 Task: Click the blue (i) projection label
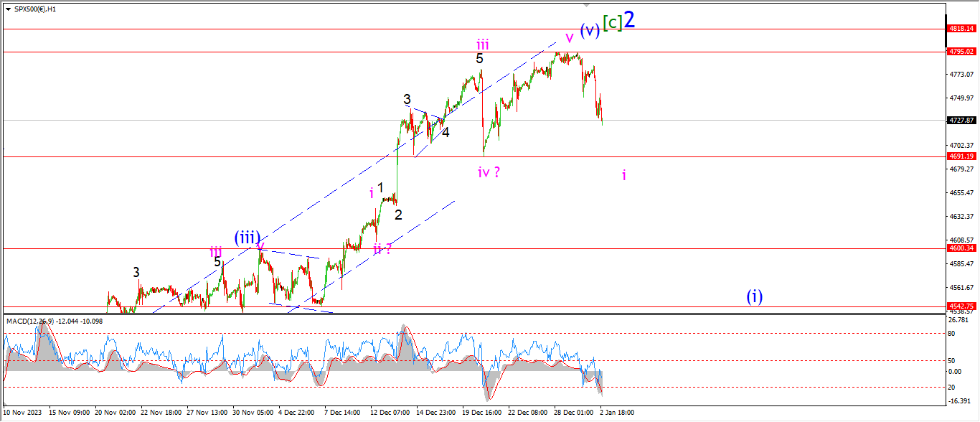[x=754, y=296]
